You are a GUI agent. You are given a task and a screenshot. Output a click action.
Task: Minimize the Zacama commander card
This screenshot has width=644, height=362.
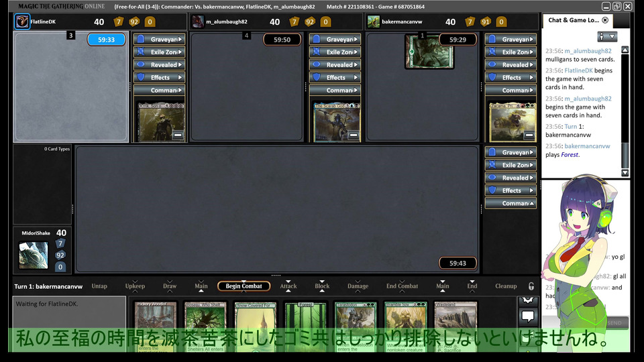tap(529, 135)
